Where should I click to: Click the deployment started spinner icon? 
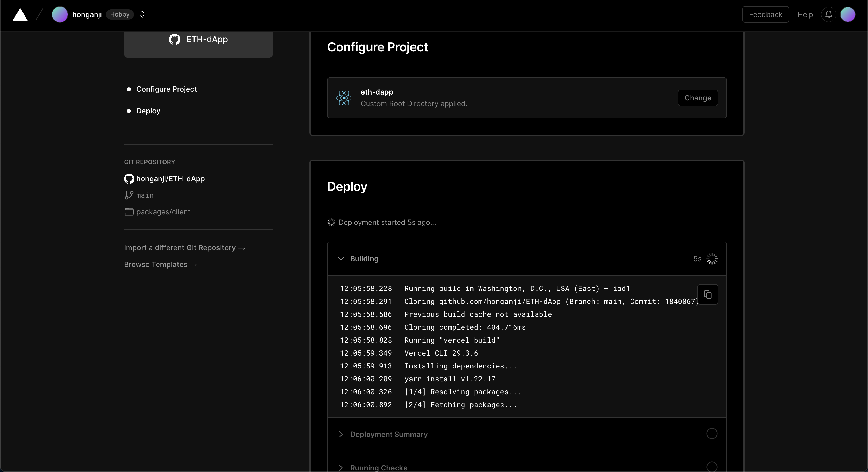[331, 222]
